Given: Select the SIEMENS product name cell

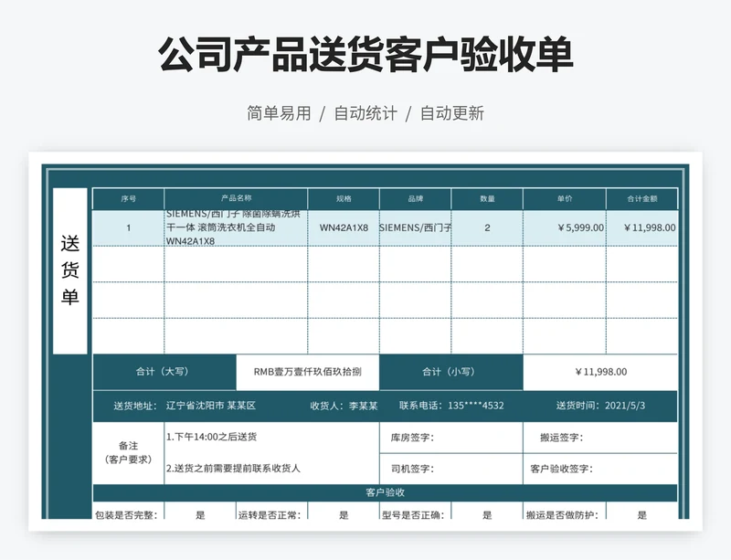Looking at the screenshot, I should [236, 228].
